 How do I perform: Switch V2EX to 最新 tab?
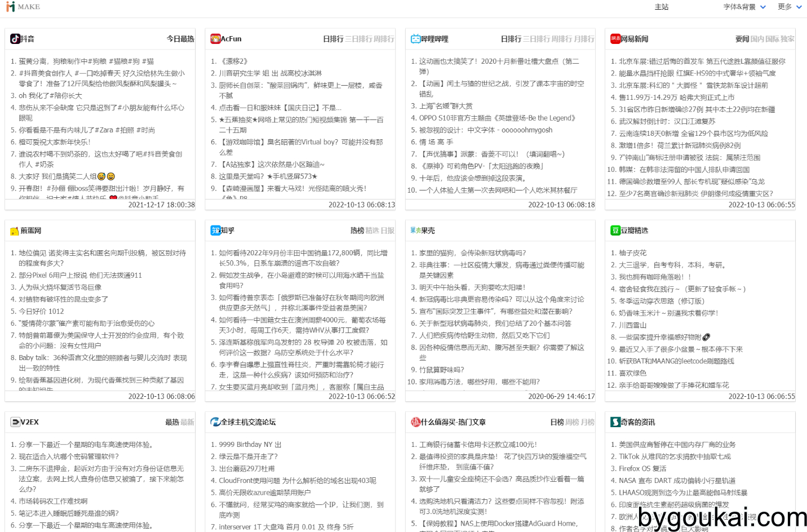pos(187,422)
